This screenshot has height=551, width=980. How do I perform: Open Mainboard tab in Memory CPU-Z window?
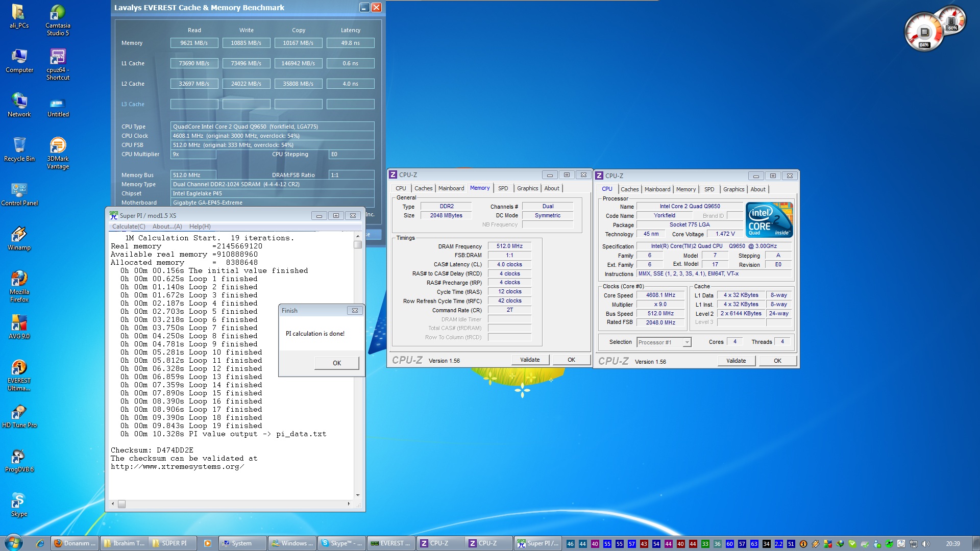(451, 188)
